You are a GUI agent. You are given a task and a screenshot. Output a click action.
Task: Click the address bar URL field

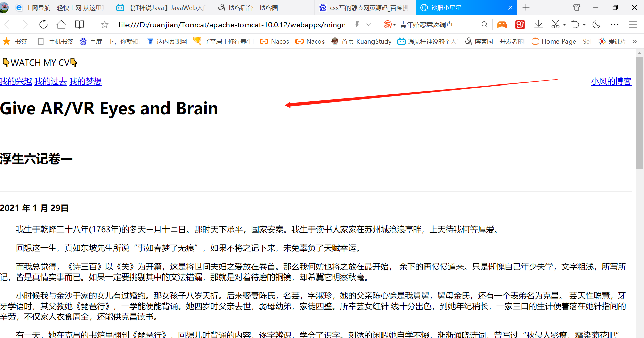231,25
